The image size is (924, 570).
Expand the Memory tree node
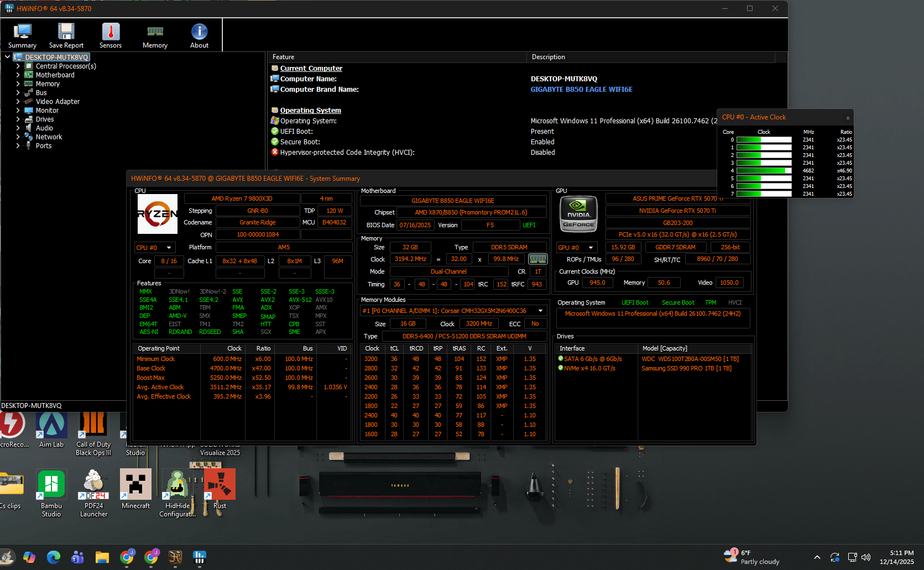coord(18,84)
